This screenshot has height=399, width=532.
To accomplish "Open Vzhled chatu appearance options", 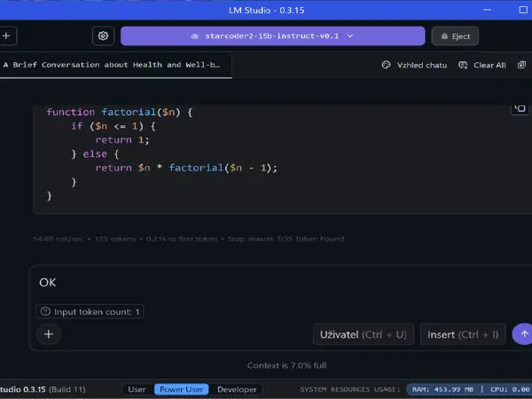I will tap(414, 65).
